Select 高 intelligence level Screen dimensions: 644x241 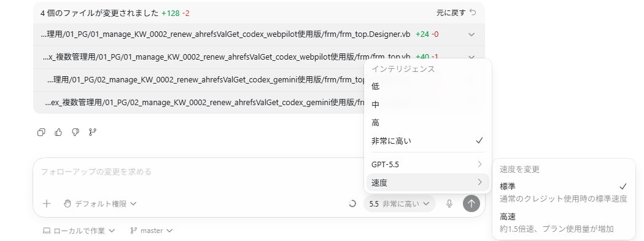click(427, 122)
